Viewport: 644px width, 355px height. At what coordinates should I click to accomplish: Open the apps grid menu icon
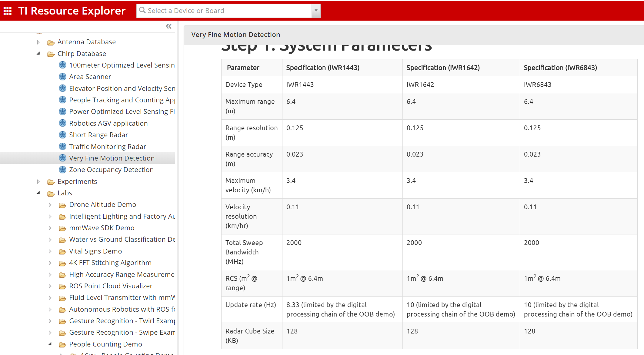8,11
